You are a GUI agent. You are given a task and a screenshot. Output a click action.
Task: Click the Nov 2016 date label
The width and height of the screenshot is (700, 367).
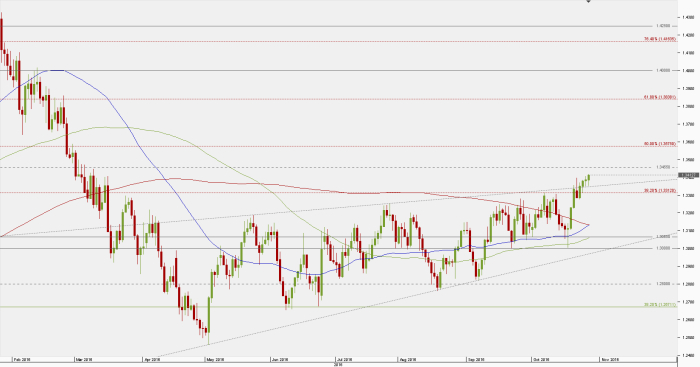pyautogui.click(x=610, y=359)
